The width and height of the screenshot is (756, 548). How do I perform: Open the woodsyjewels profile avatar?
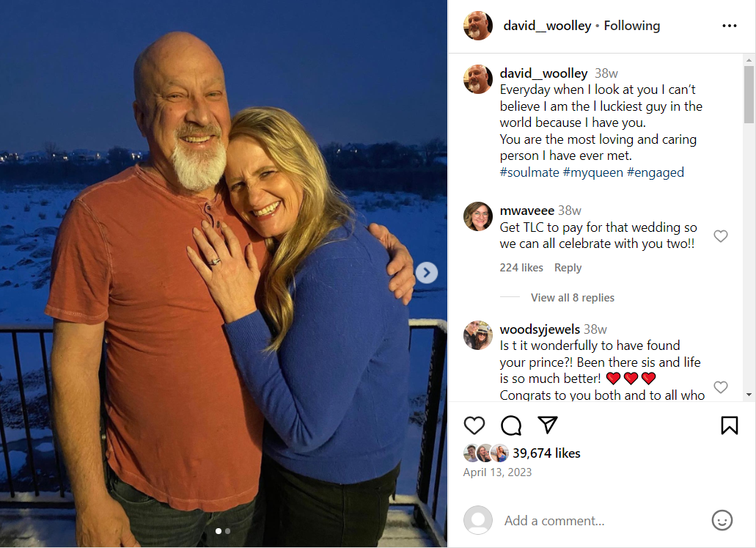478,335
